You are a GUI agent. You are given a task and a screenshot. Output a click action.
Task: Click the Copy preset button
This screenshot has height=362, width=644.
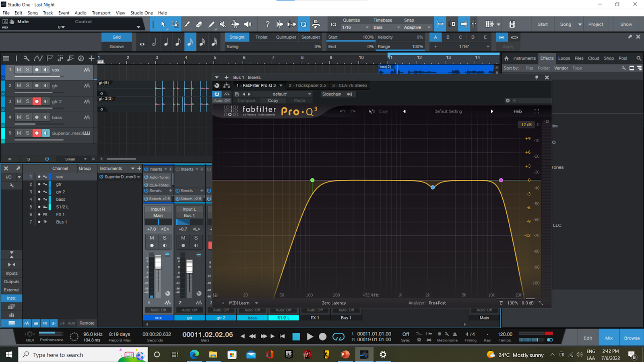273,101
